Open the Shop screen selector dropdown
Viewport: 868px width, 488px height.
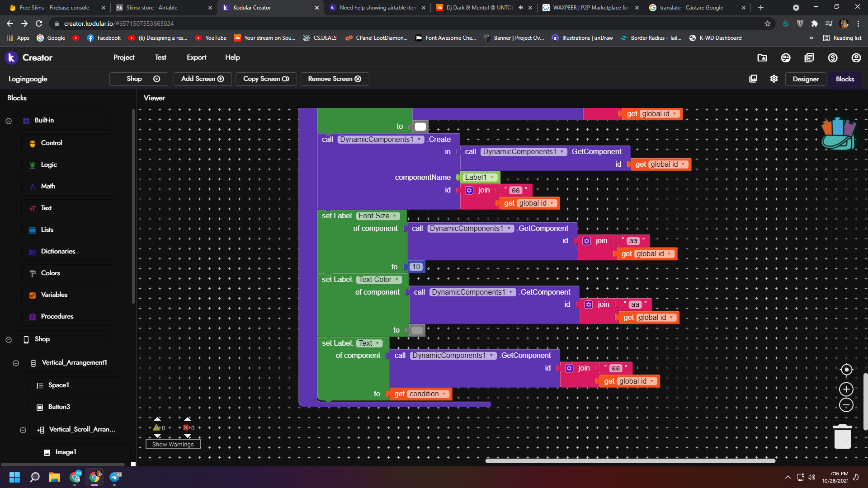[139, 79]
